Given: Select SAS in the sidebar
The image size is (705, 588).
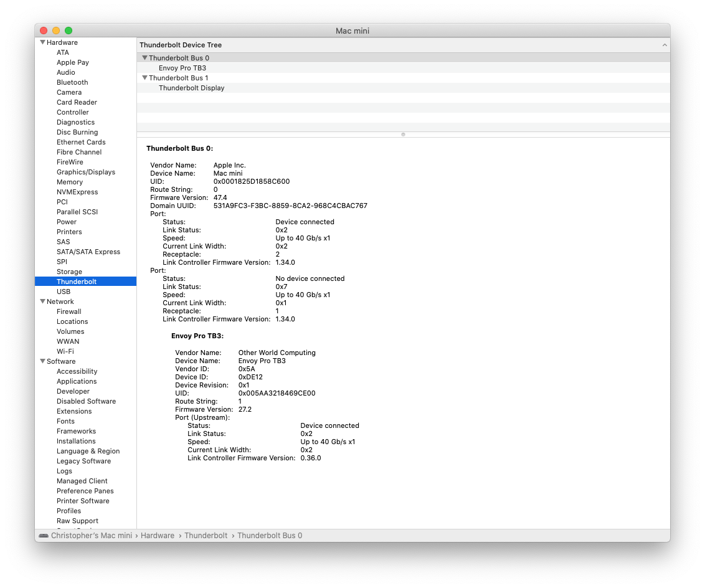Looking at the screenshot, I should tap(64, 242).
